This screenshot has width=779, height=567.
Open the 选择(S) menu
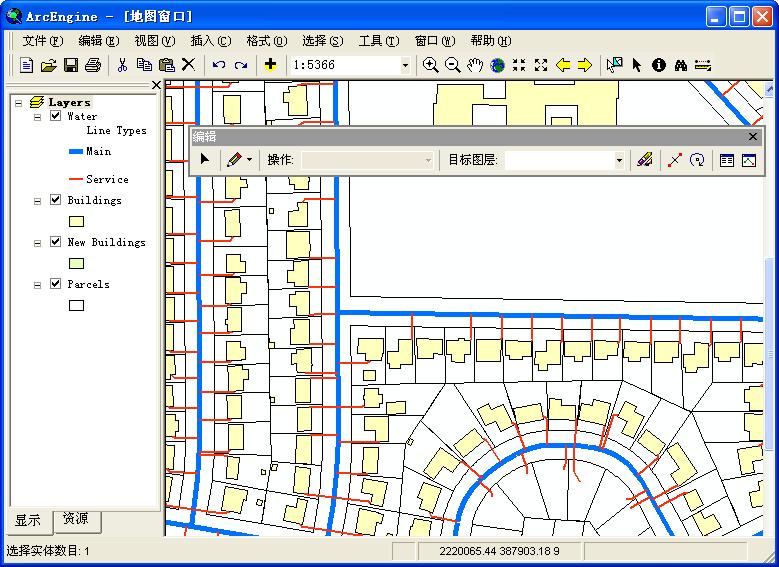click(322, 41)
